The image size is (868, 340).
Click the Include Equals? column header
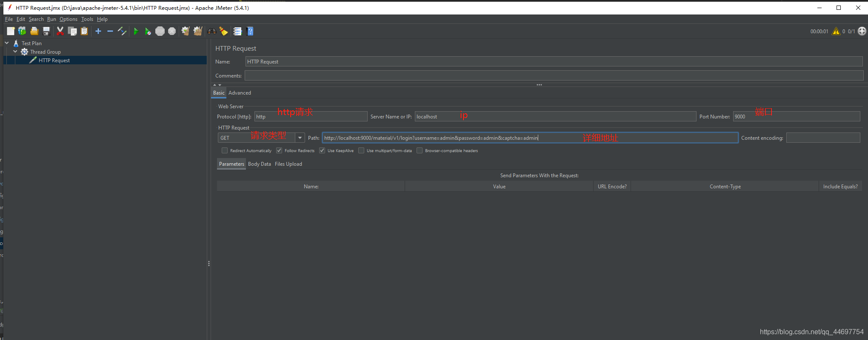tap(840, 187)
